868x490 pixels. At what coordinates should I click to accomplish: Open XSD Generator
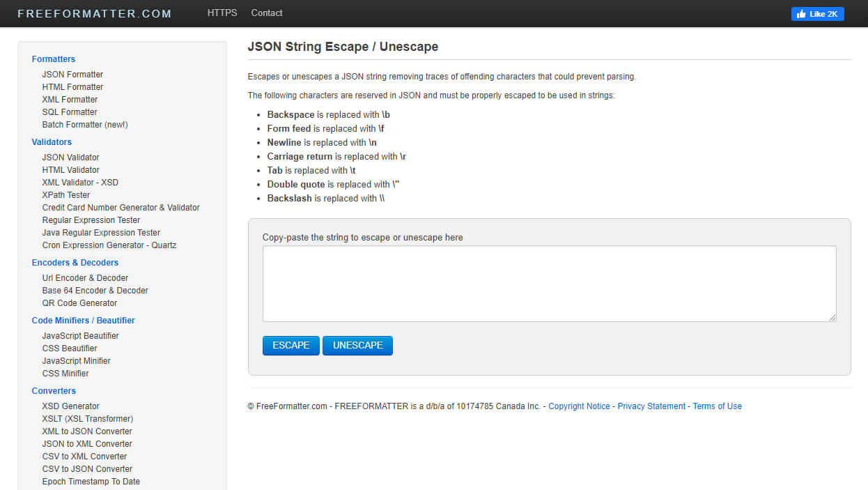70,406
